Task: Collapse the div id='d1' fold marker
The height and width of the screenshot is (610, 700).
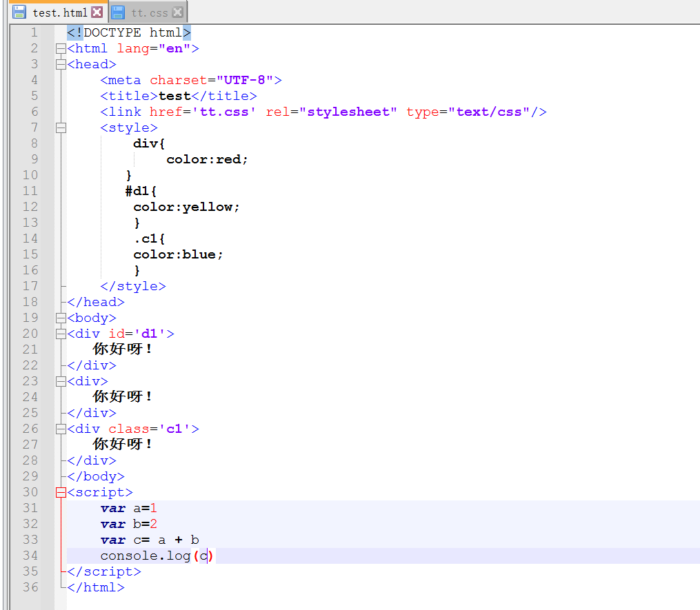Action: coord(61,334)
